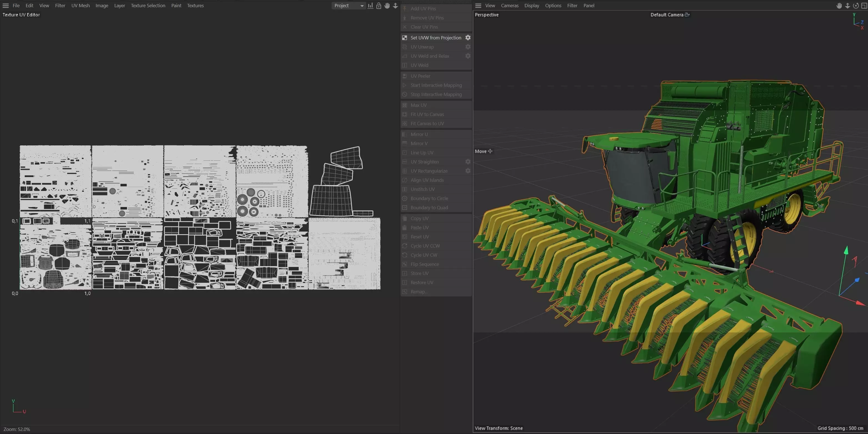Click the Grid Spacing : 500 cm text
This screenshot has width=868, height=434.
click(840, 428)
